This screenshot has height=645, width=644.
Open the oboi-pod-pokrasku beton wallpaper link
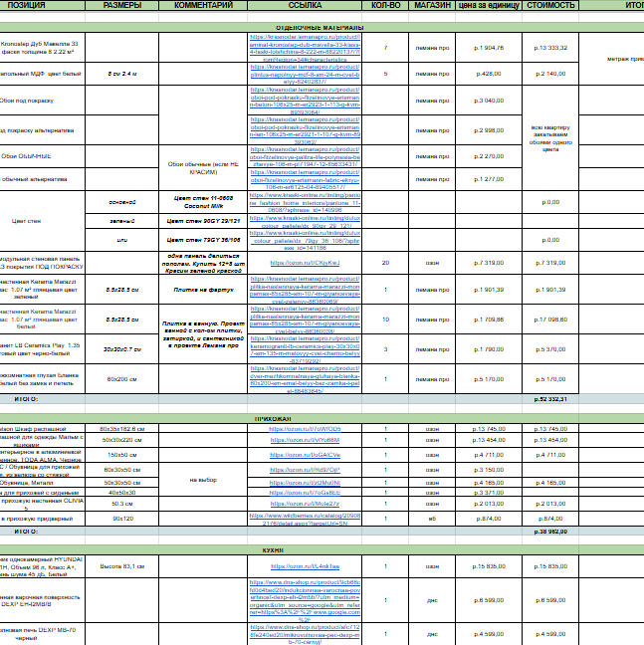(x=305, y=101)
